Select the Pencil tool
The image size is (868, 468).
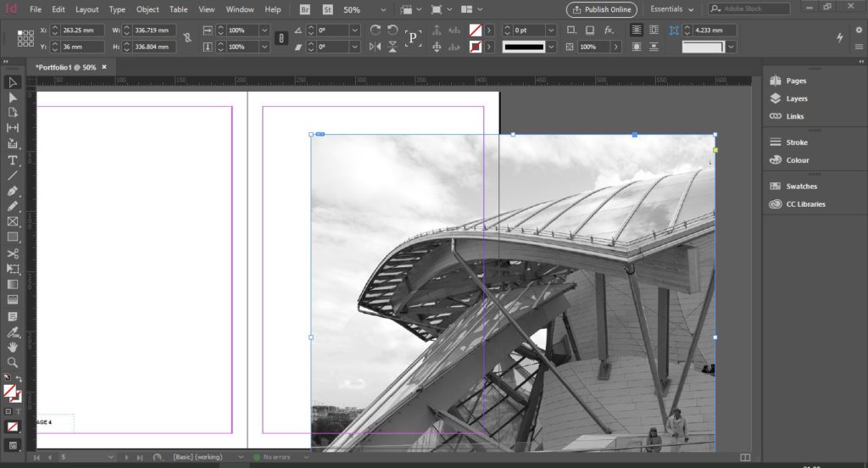(x=12, y=206)
